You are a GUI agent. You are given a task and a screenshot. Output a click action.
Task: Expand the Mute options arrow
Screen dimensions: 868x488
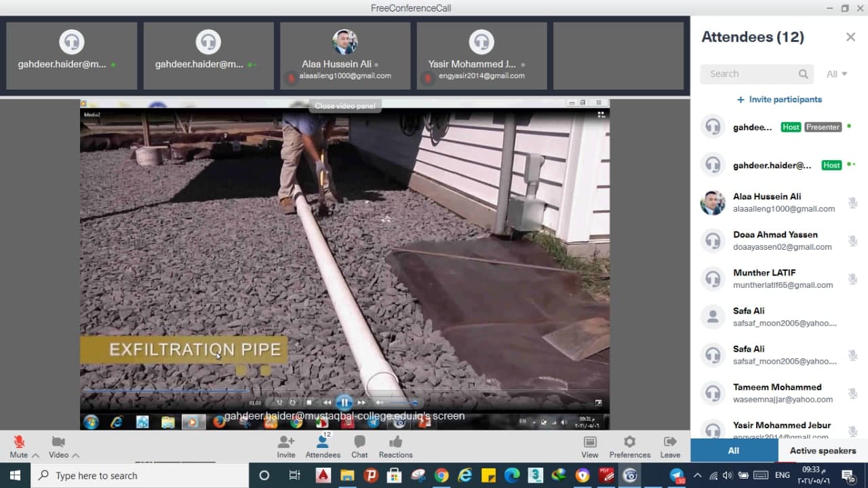click(x=35, y=455)
